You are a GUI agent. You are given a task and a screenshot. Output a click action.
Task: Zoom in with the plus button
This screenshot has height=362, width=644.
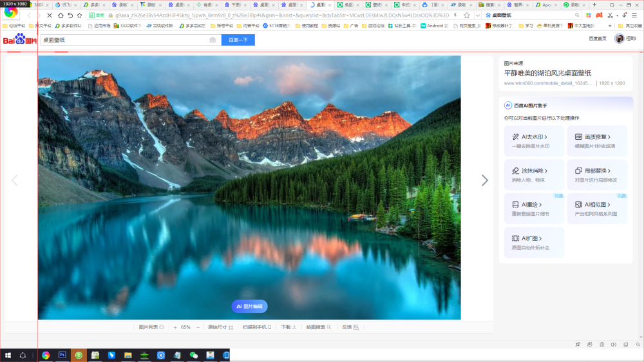pos(175,327)
